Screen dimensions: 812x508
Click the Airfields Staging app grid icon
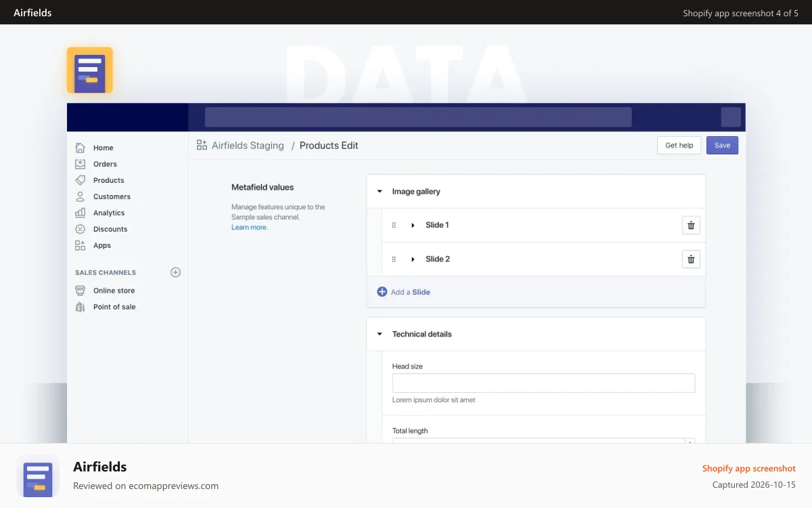pyautogui.click(x=202, y=145)
